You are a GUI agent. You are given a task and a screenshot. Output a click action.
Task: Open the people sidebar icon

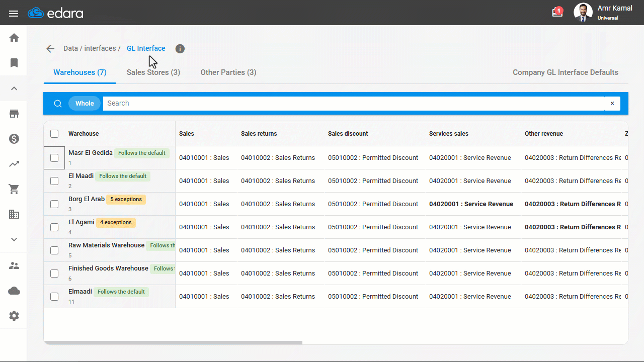(x=14, y=265)
